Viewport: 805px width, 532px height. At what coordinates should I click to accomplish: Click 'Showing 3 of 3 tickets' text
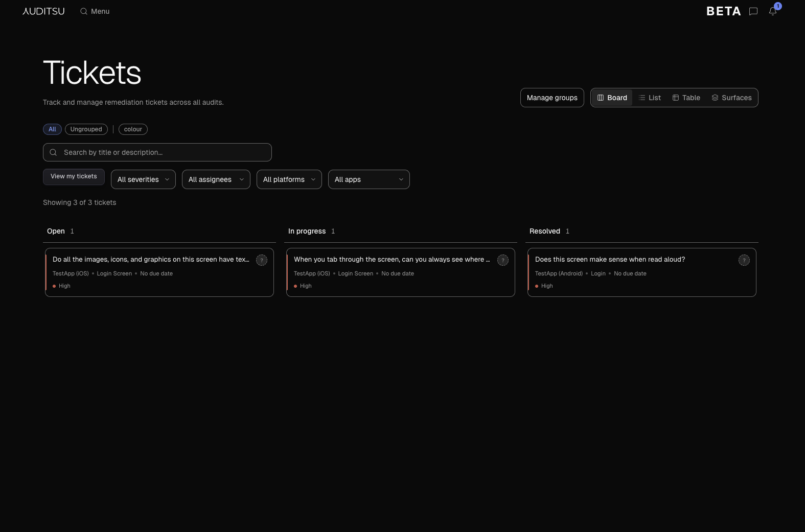pos(80,202)
